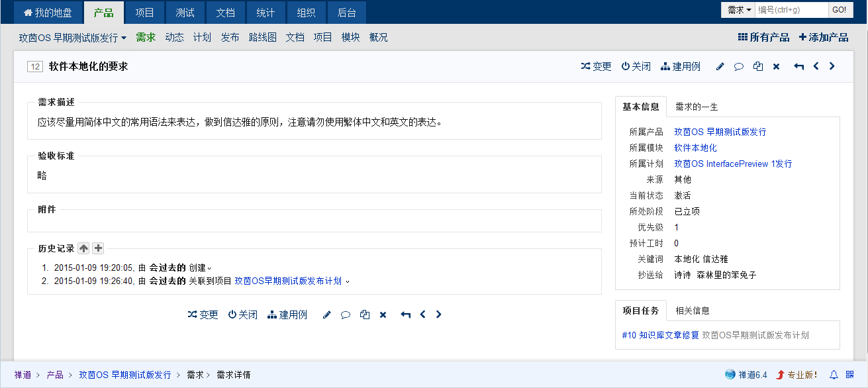Switch to the 测试 main tab
868x388 pixels.
click(x=185, y=13)
